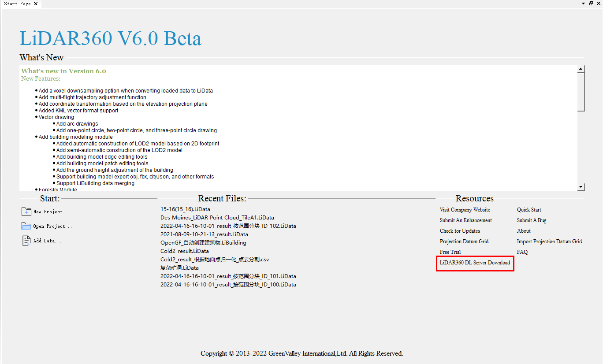Click the New Project folder icon
The width and height of the screenshot is (603, 364).
tap(26, 212)
